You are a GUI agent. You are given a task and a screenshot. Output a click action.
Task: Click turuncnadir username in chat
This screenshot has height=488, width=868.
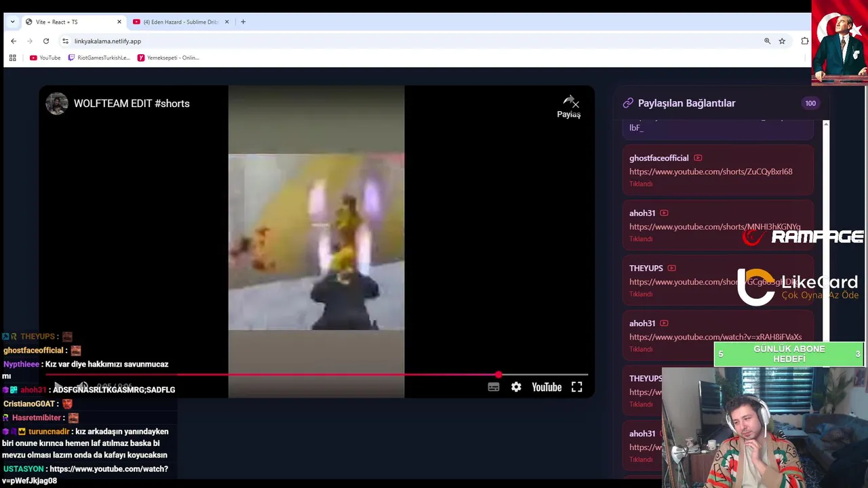pyautogui.click(x=49, y=432)
